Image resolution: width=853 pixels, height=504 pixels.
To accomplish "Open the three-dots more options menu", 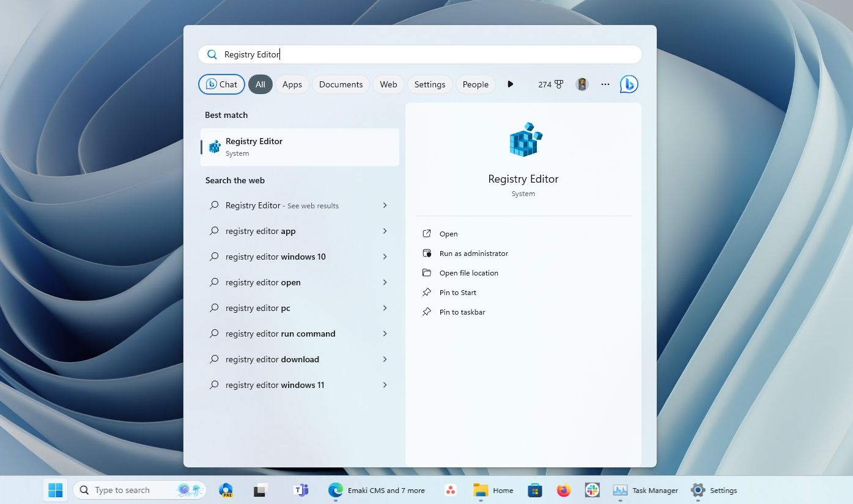I will [x=605, y=84].
